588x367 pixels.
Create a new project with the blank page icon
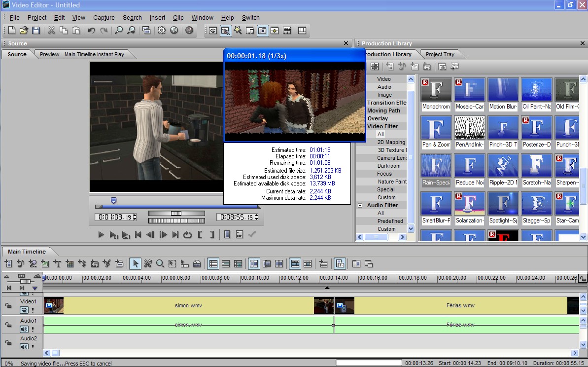12,31
